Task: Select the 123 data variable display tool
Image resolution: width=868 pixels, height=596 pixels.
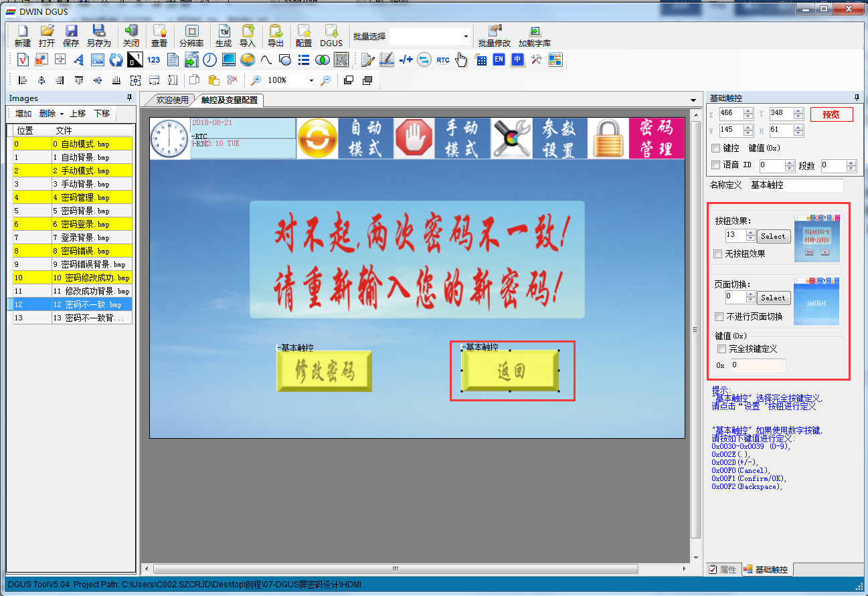Action: pos(154,60)
